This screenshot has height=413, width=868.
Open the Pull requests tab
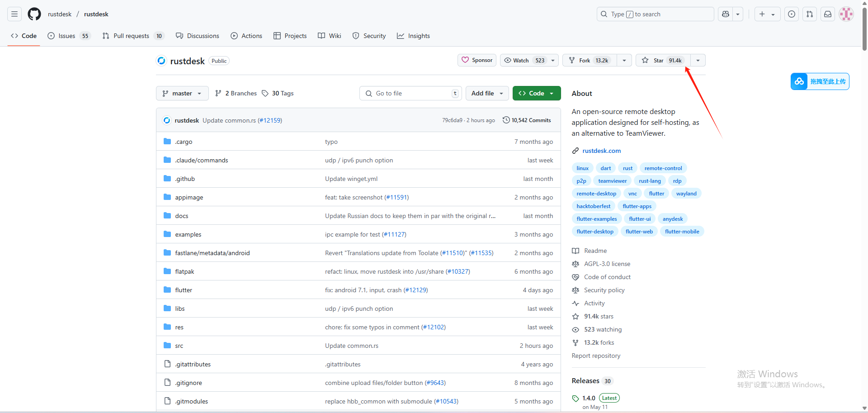(133, 36)
